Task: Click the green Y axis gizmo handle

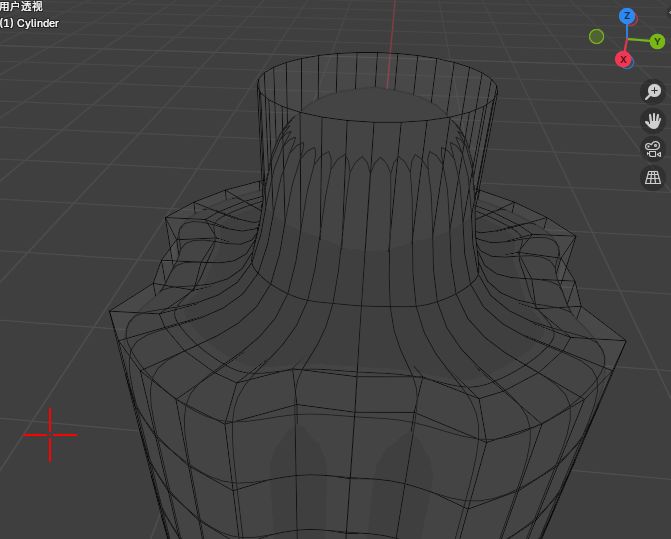Action: 657,41
